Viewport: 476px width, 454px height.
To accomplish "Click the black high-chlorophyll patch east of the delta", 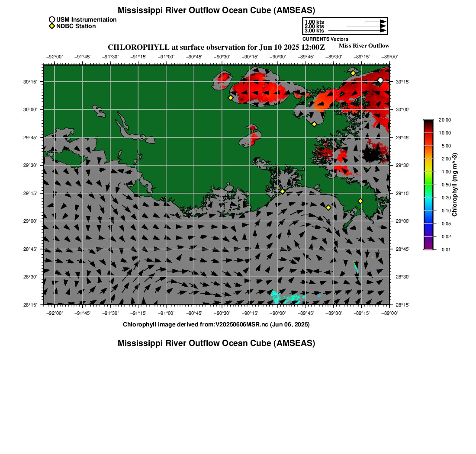I will pyautogui.click(x=372, y=153).
